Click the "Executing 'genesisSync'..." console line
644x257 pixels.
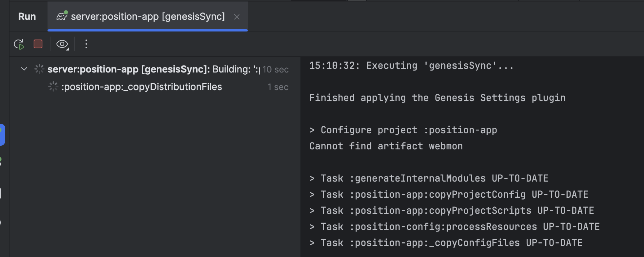pos(411,66)
